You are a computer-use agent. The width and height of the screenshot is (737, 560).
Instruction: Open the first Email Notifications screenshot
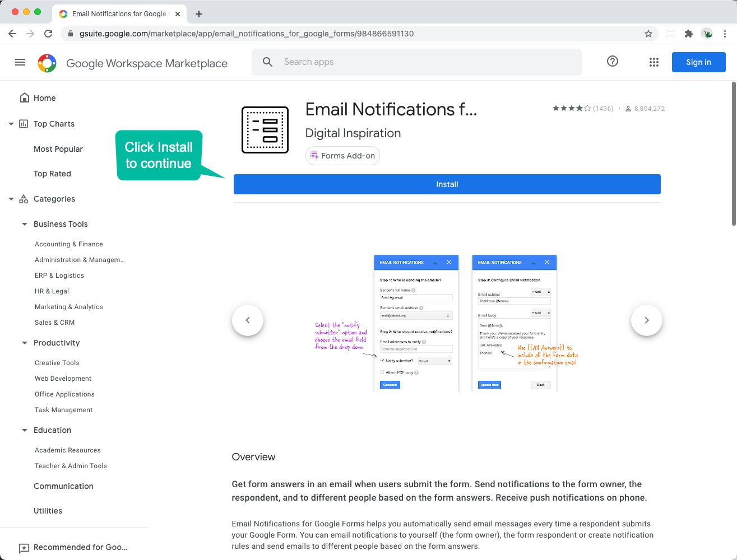coord(416,323)
